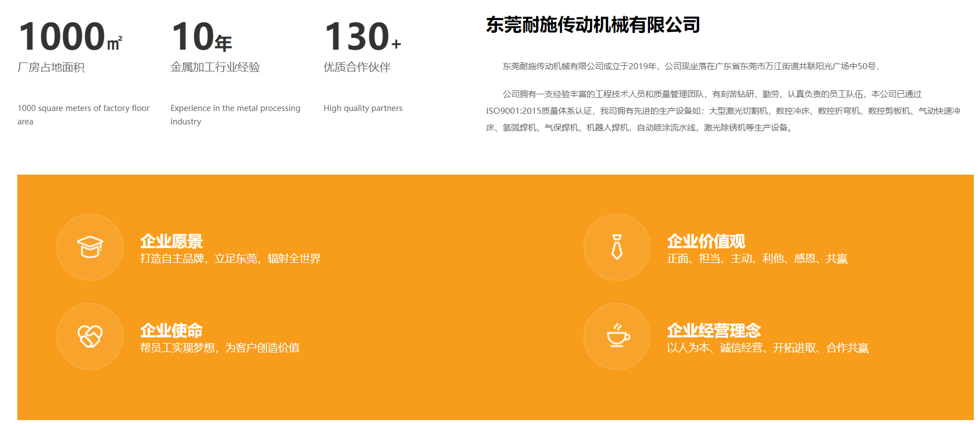980x424 pixels.
Task: Click the company title 东莞耐施传动机械有限公司
Action: click(593, 25)
